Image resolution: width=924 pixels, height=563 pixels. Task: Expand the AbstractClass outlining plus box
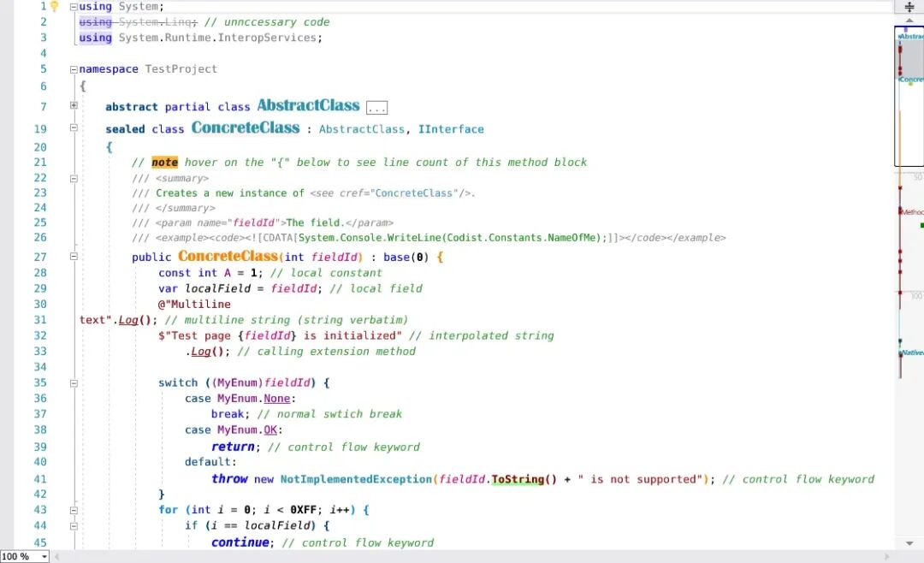coord(74,106)
